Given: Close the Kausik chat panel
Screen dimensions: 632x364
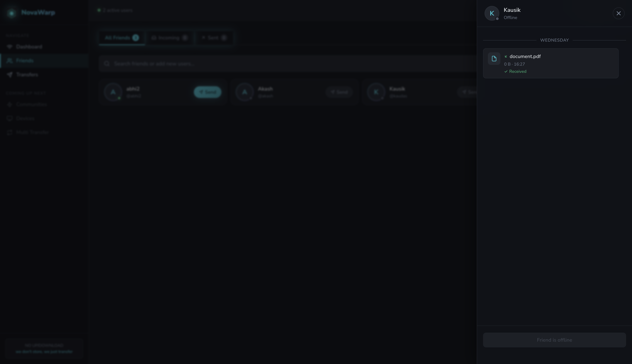Looking at the screenshot, I should click(x=619, y=13).
